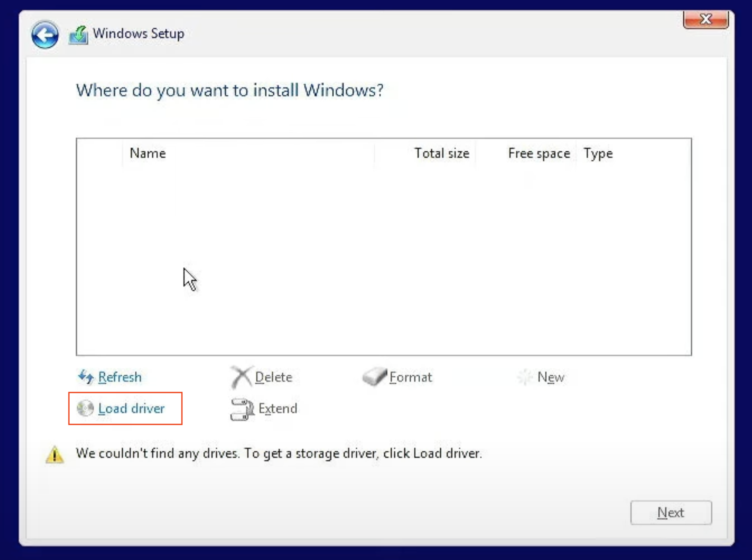Click the yellow warning triangle icon
Viewport: 752px width, 560px height.
pos(55,455)
